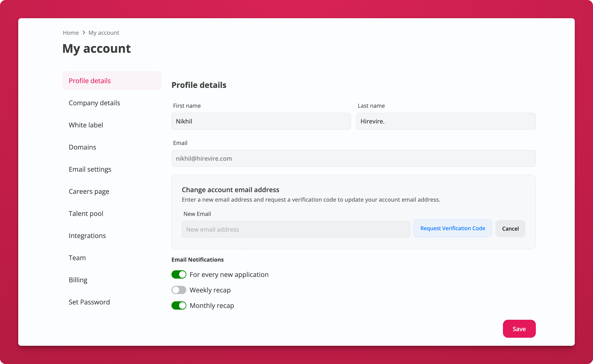Open Email settings from sidebar
The image size is (593, 364).
pyautogui.click(x=90, y=169)
